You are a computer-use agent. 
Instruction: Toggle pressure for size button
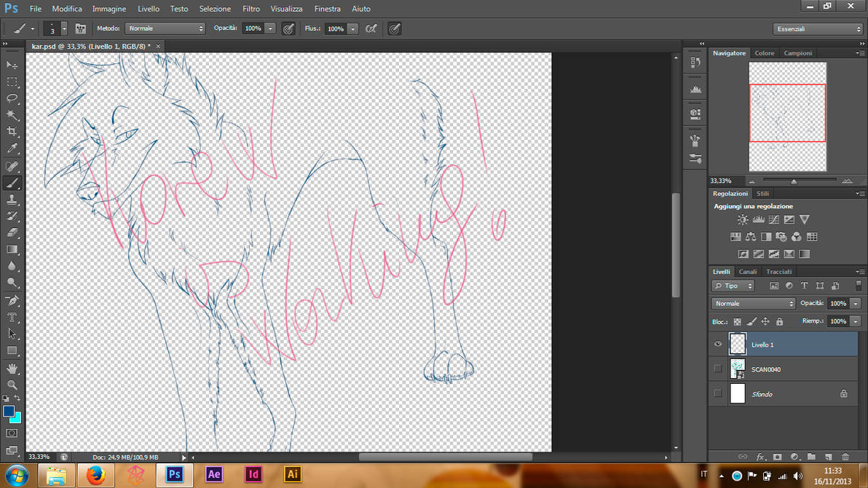[394, 29]
